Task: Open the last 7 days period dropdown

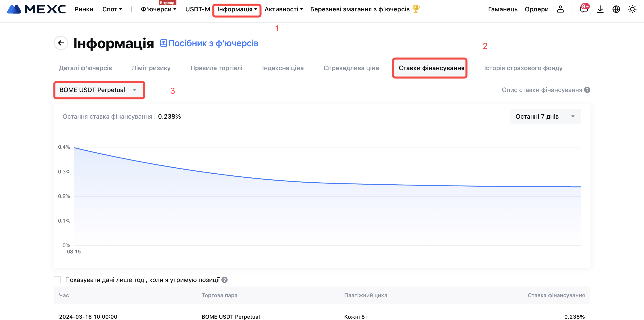Action: (x=545, y=116)
